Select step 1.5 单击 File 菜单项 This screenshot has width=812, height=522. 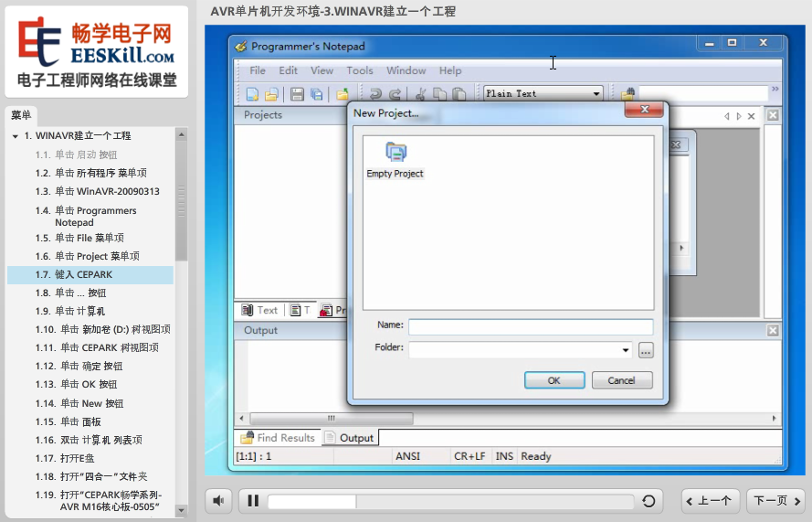[x=79, y=238]
